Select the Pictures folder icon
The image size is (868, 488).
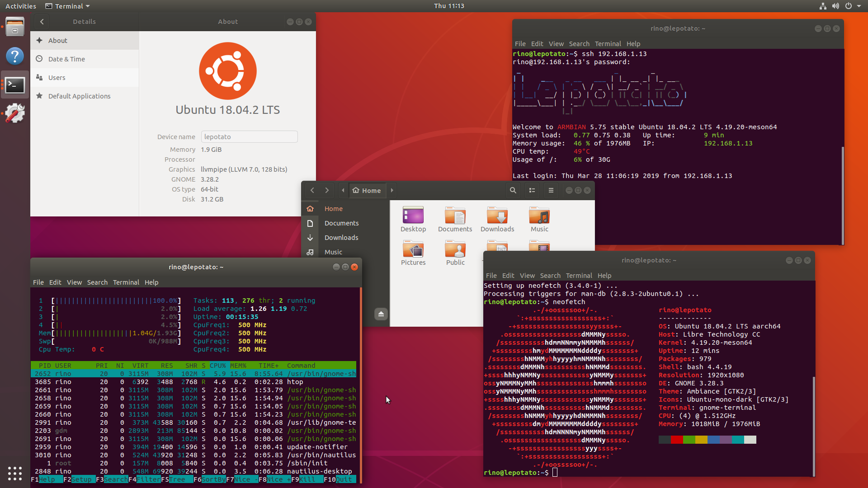pyautogui.click(x=413, y=253)
